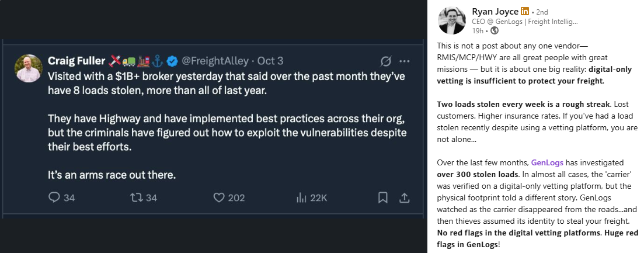This screenshot has width=644, height=253.
Task: Click the reply comment icon on tweet
Action: 54,198
